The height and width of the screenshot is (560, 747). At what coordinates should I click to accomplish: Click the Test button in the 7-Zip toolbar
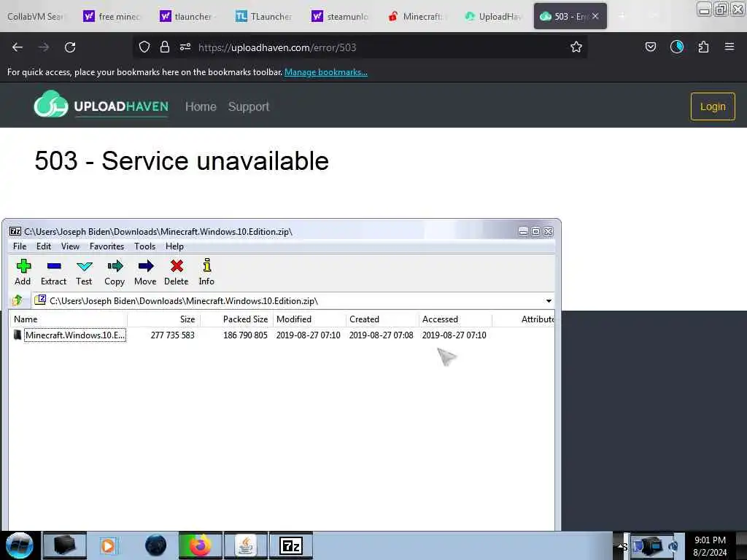(x=84, y=273)
